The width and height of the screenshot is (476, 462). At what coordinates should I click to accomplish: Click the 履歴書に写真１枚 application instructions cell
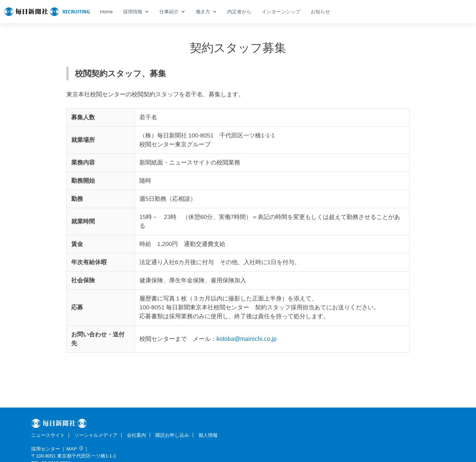click(272, 308)
